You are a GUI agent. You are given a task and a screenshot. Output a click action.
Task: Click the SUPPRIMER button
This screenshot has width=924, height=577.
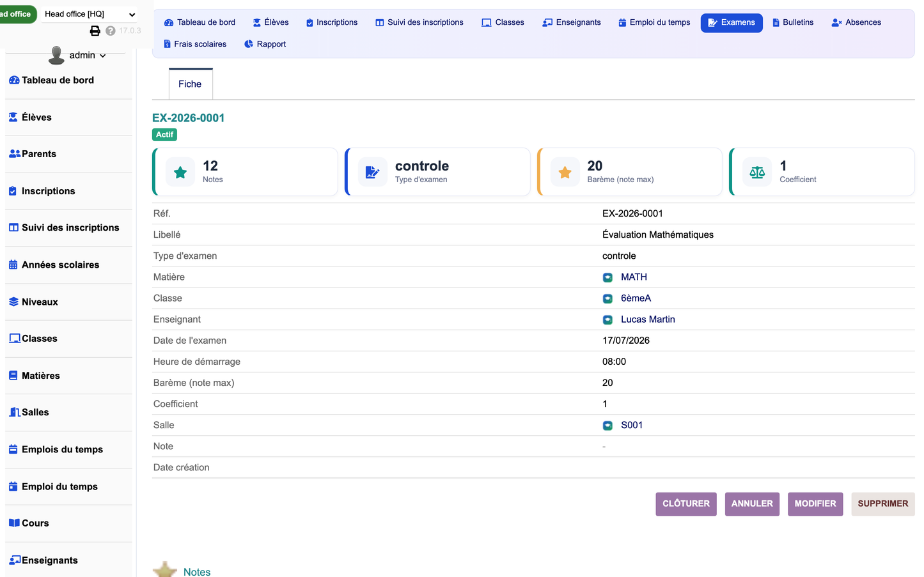(883, 504)
